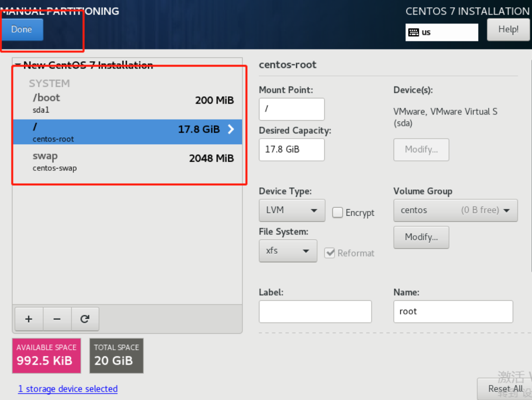Click the keyboard layout icon next to us

click(413, 33)
